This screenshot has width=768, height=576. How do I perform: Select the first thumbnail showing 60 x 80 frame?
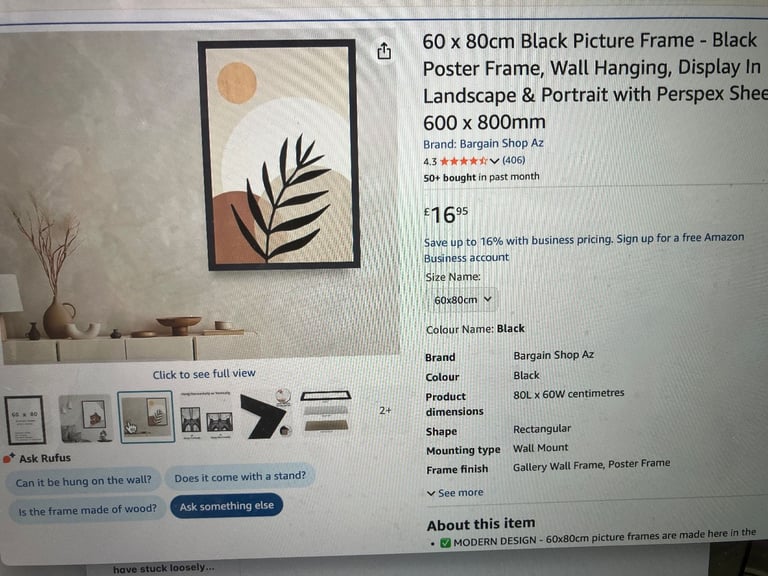tap(25, 420)
